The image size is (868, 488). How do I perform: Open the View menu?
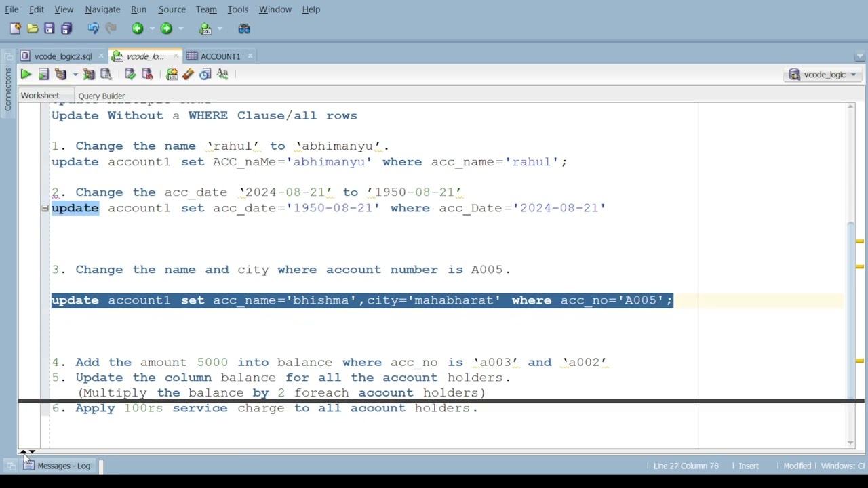tap(64, 9)
